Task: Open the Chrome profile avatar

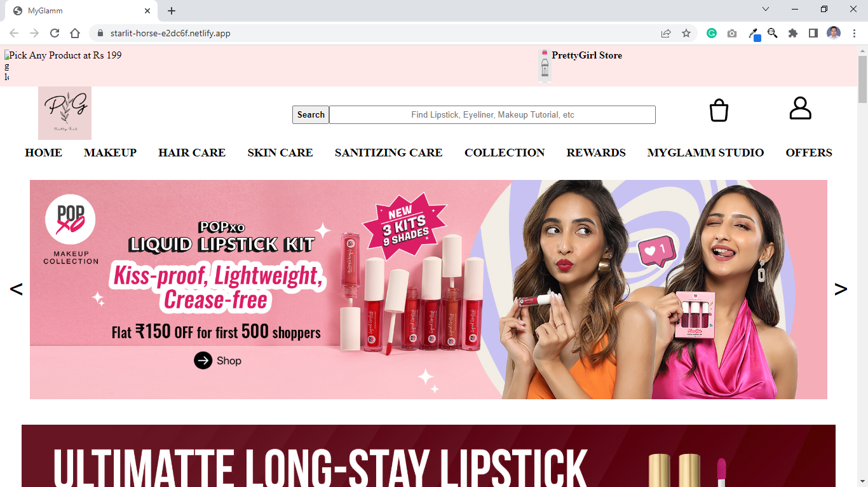Action: click(834, 33)
